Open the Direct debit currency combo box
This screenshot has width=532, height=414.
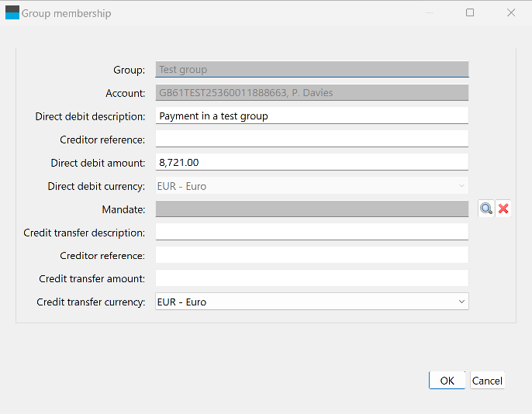coord(312,186)
